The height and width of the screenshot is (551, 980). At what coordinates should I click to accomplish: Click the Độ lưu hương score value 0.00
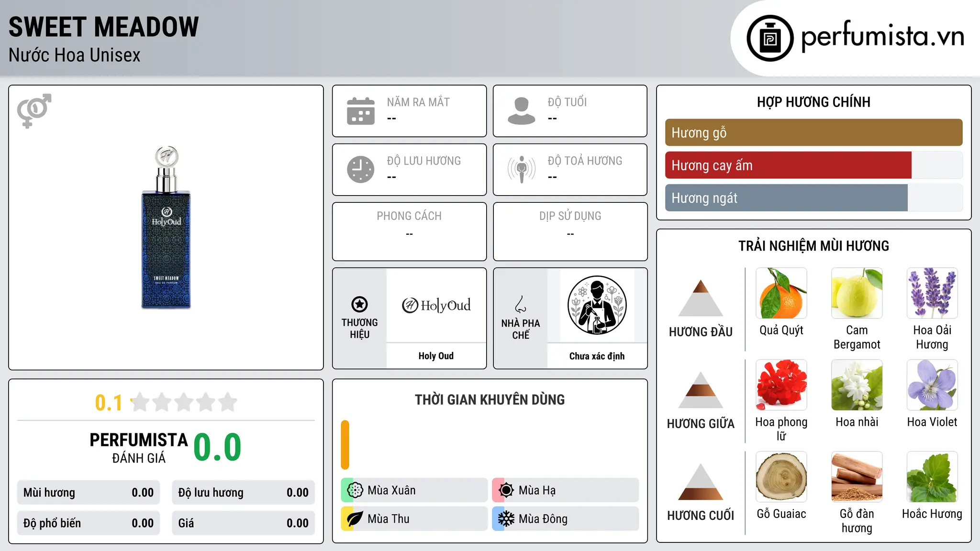[297, 493]
